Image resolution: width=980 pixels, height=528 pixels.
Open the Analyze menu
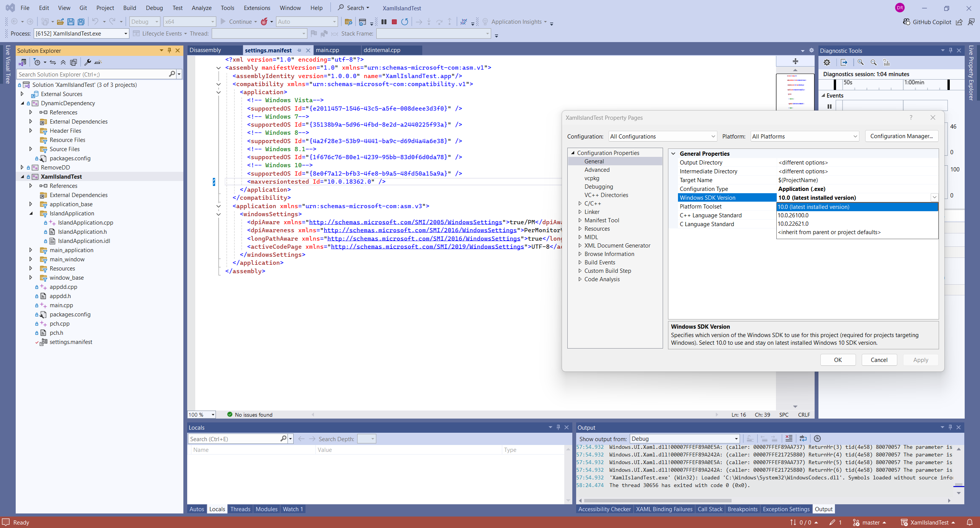[201, 8]
